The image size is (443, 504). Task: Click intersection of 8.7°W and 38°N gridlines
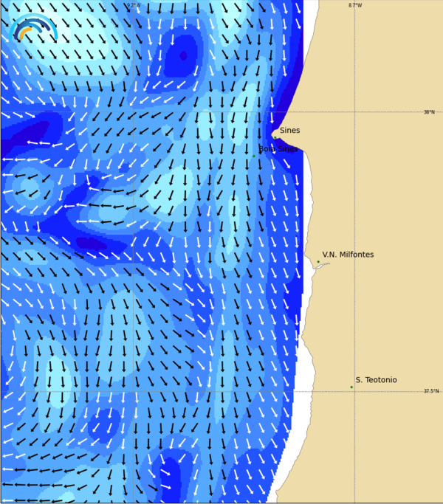(x=354, y=112)
